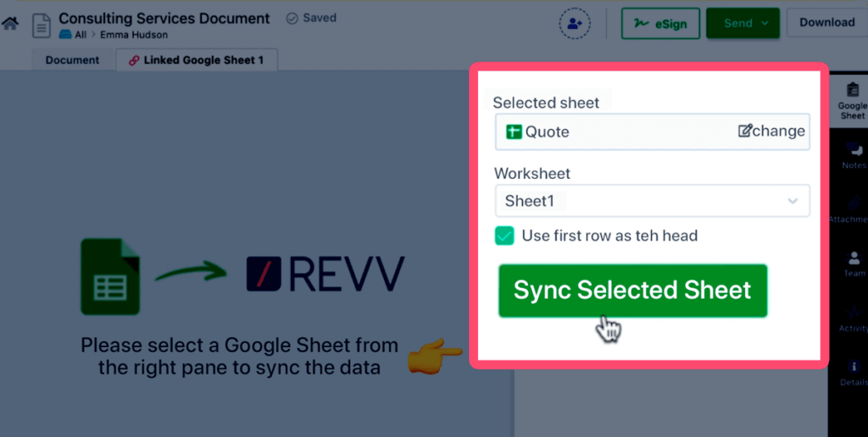Click the Download button

(827, 22)
